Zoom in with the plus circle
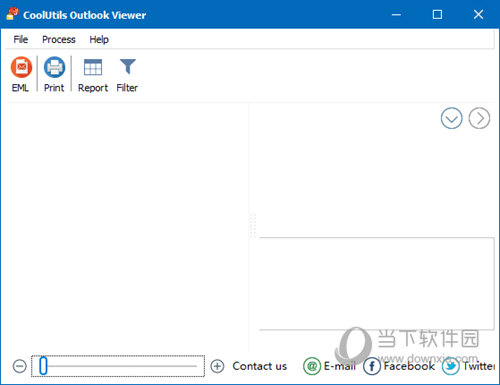Image resolution: width=500 pixels, height=385 pixels. point(217,366)
